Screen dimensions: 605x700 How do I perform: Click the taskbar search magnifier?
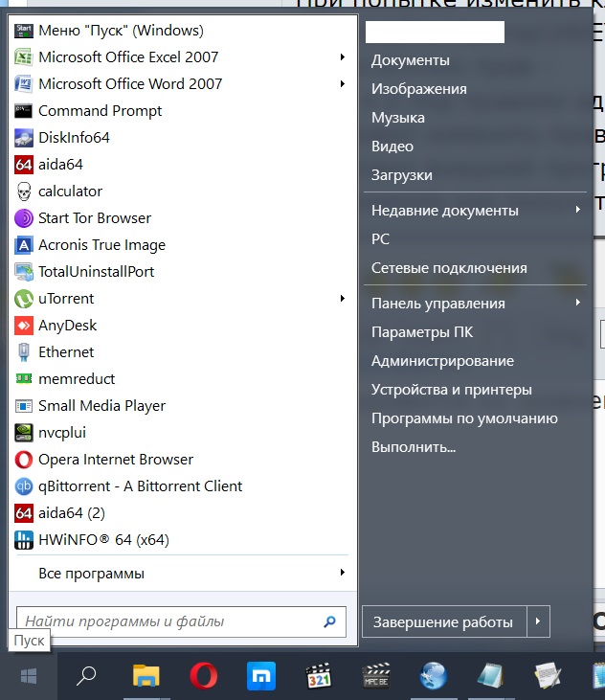(x=86, y=675)
